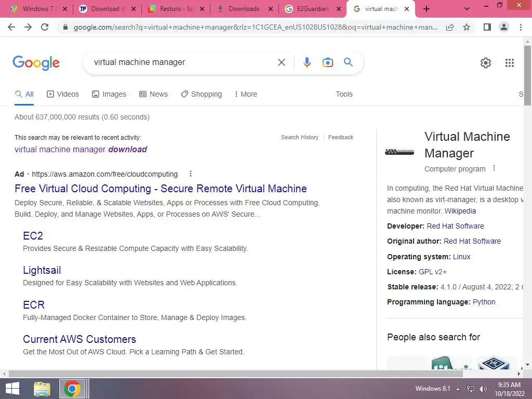Start voice search with the microphone
This screenshot has height=399, width=532.
(307, 62)
